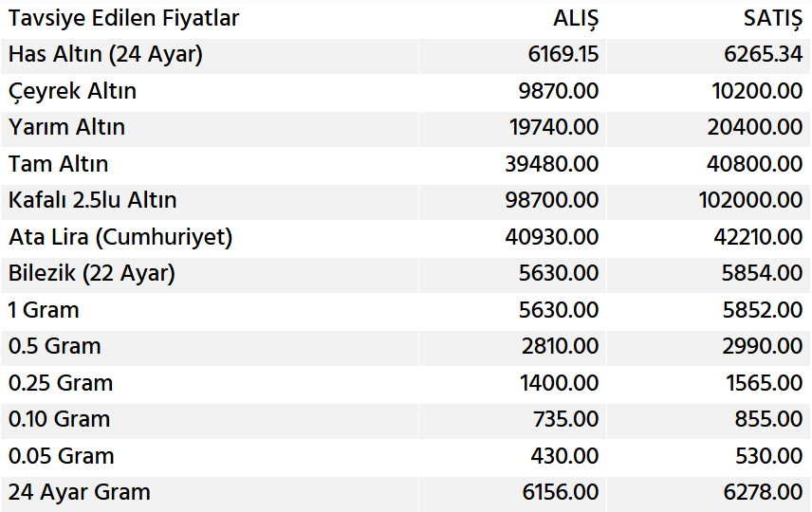Click the 24 Ayar Gram label

[x=79, y=492]
